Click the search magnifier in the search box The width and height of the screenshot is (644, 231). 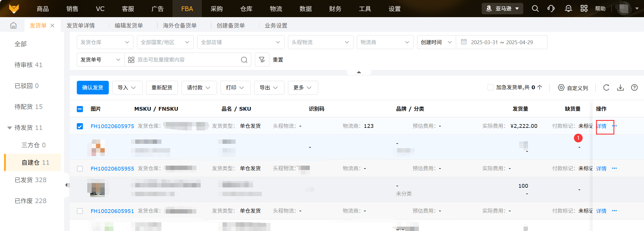click(244, 60)
